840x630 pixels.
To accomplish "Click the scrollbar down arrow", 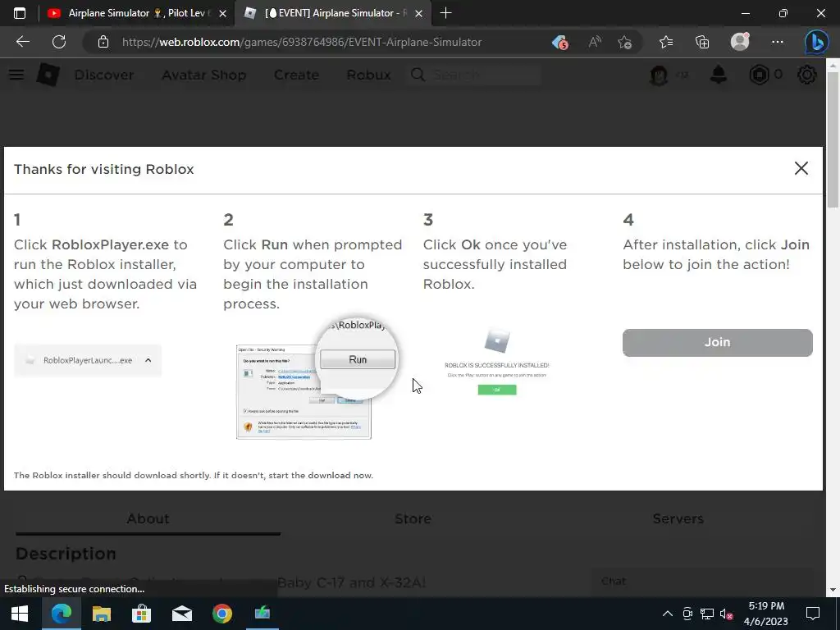I will (x=833, y=590).
